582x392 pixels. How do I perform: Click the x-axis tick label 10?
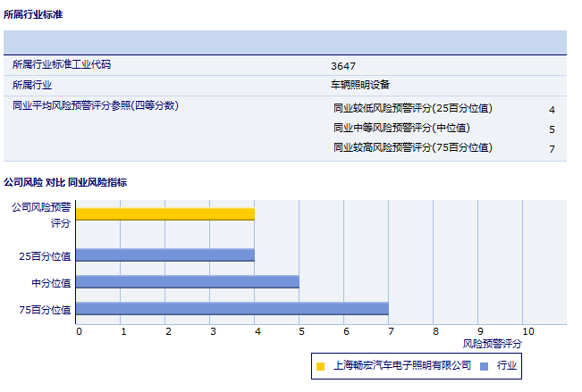pyautogui.click(x=528, y=331)
